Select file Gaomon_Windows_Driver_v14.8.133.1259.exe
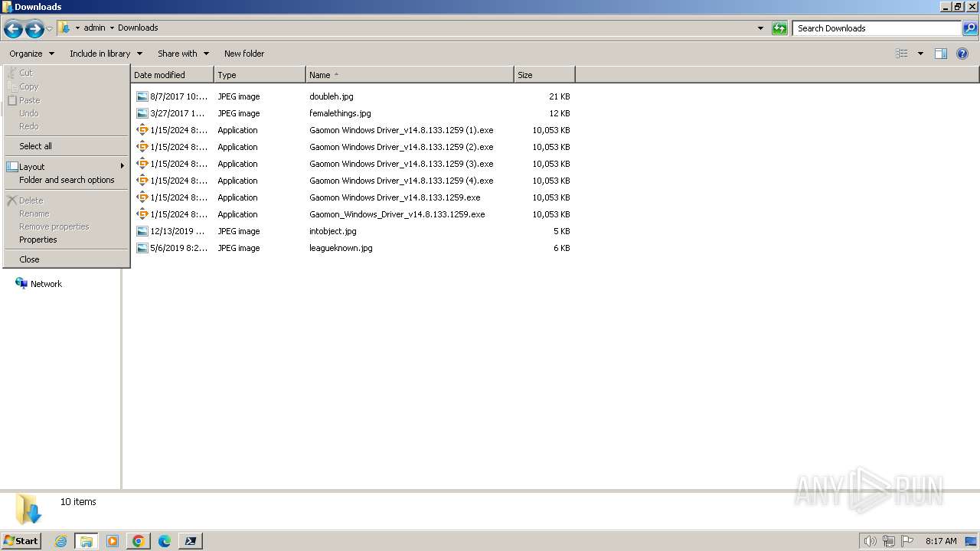This screenshot has height=551, width=980. 397,214
